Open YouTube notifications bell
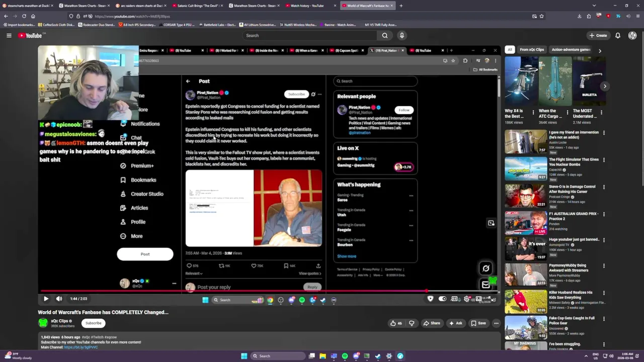 tap(618, 35)
